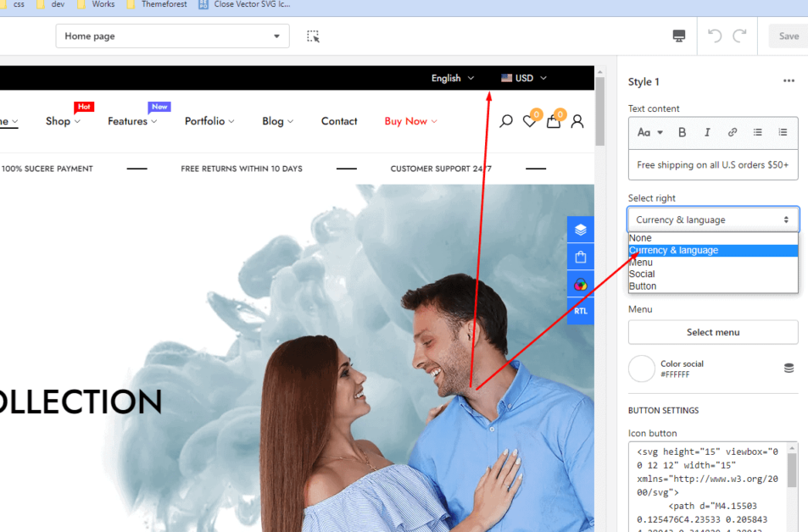The image size is (808, 532).
Task: Switch to desktop preview icon
Action: (679, 36)
